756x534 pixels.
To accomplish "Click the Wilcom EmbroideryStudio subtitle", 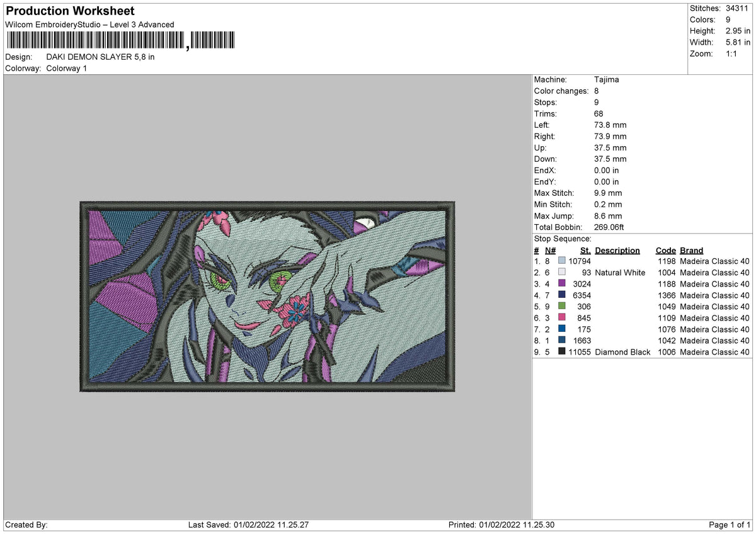I will pos(90,25).
